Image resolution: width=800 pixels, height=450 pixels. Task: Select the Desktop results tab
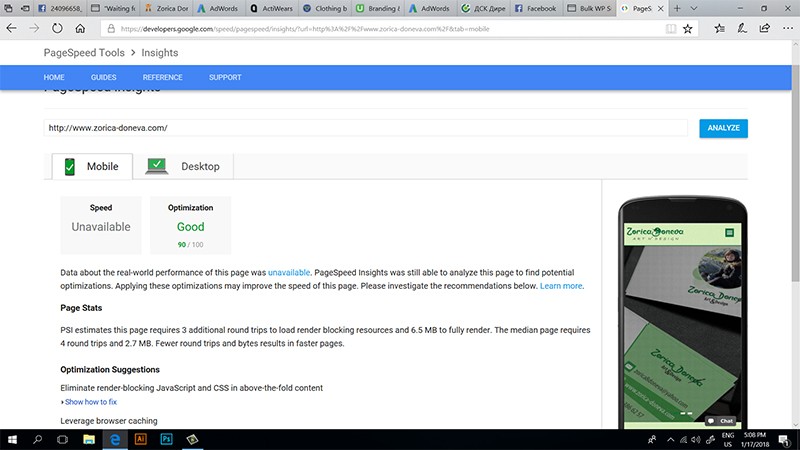click(x=183, y=166)
